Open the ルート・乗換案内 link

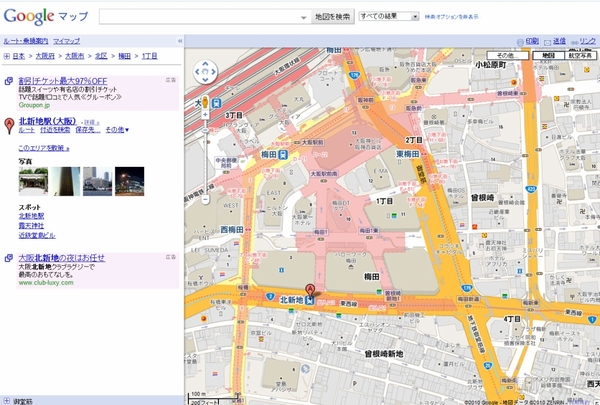[26, 41]
